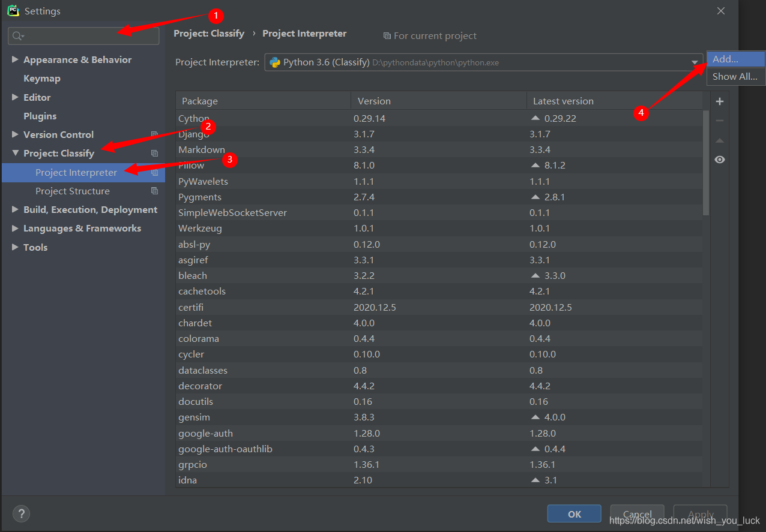Select the Django package row
The height and width of the screenshot is (532, 766).
pyautogui.click(x=439, y=134)
